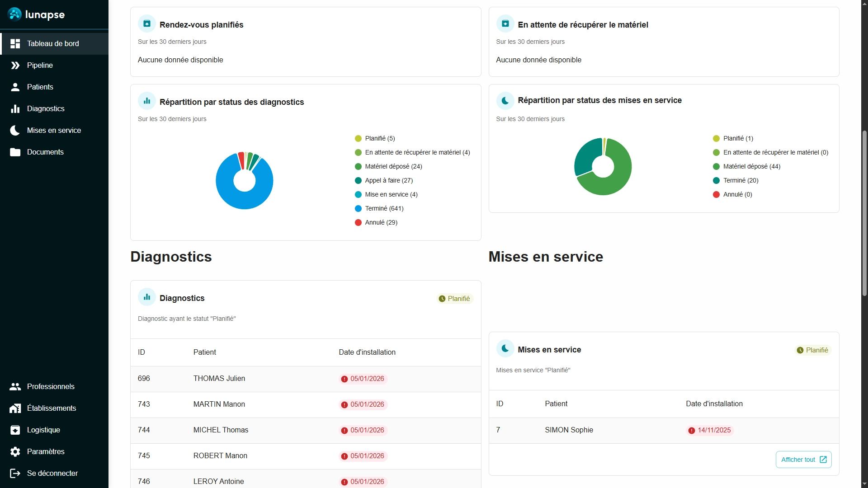Open the 'Planifié' status filter on Diagnostics card
868x488 pixels.
pyautogui.click(x=454, y=298)
